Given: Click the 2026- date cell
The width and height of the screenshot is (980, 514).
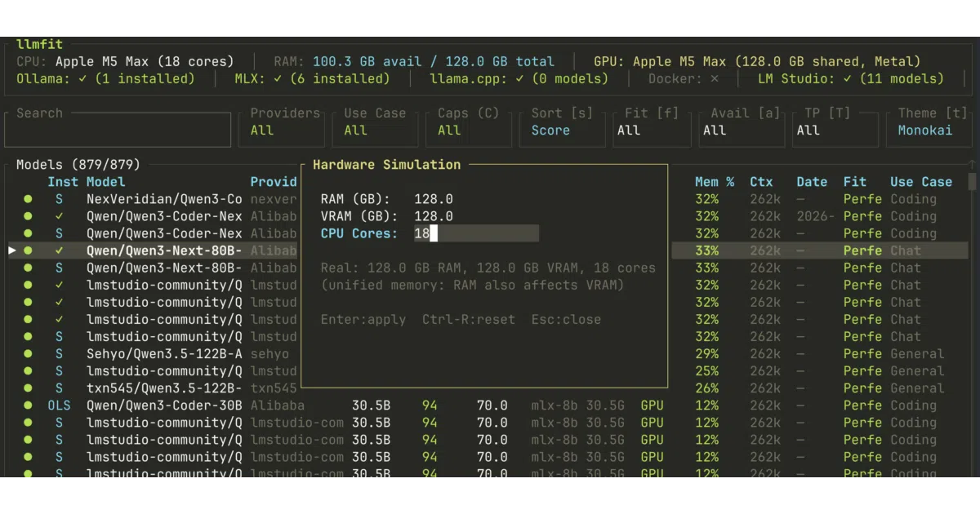Looking at the screenshot, I should coord(816,216).
